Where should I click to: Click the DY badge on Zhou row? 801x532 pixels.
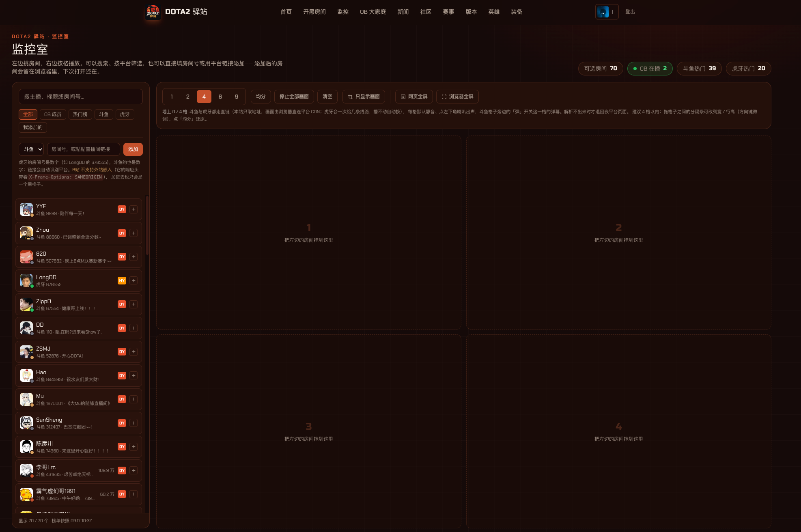(122, 233)
